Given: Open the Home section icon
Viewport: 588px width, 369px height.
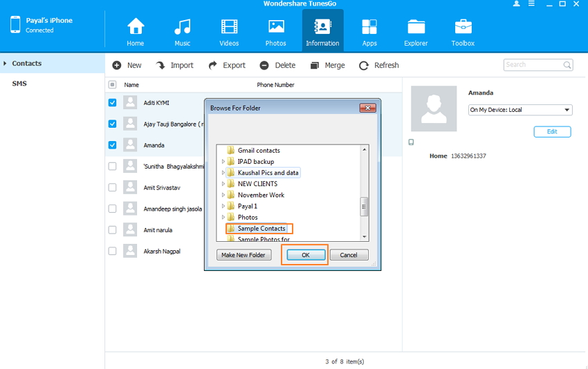Looking at the screenshot, I should (x=136, y=28).
